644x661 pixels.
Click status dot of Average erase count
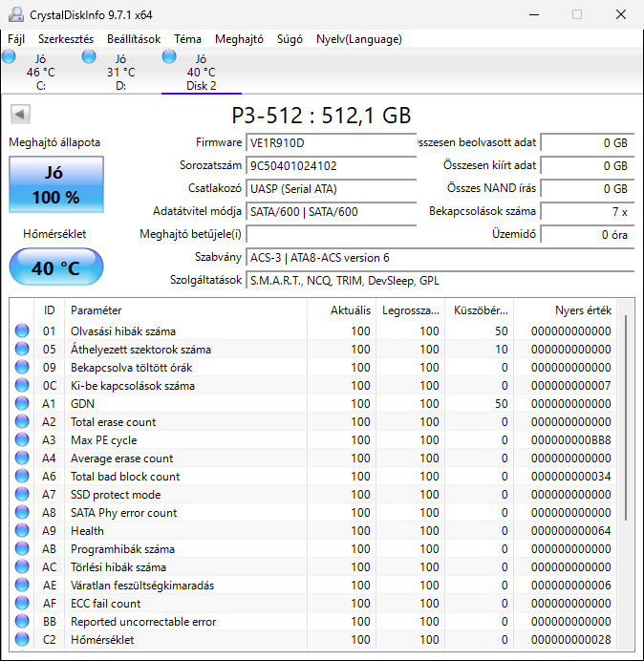pos(22,458)
